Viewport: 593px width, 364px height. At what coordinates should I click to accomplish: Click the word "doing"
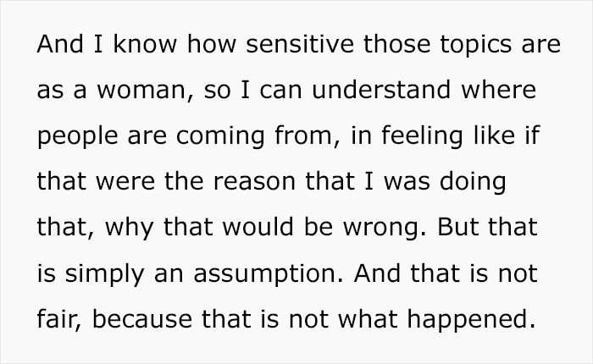point(473,183)
